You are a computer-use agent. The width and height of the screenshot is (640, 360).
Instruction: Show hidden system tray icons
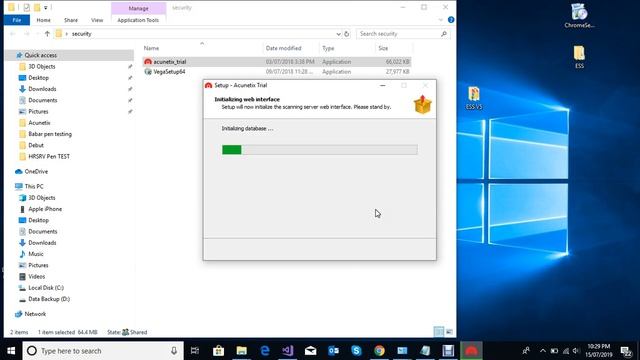point(542,351)
